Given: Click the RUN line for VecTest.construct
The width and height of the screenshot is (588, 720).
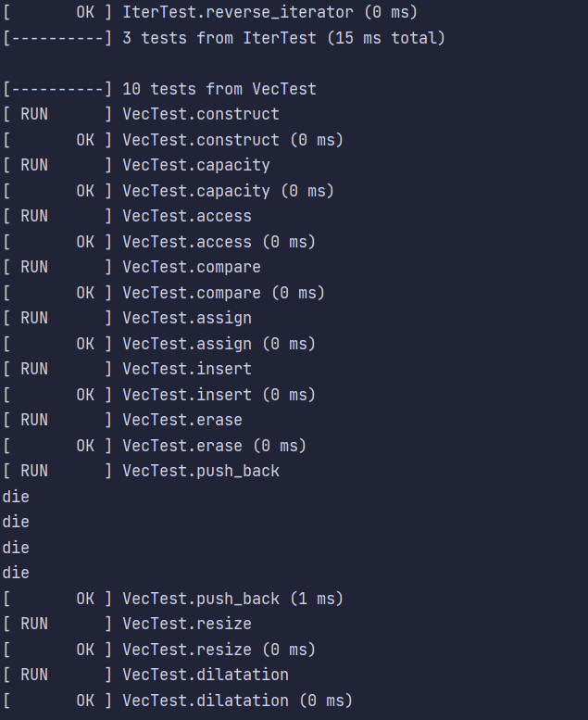Looking at the screenshot, I should click(141, 114).
